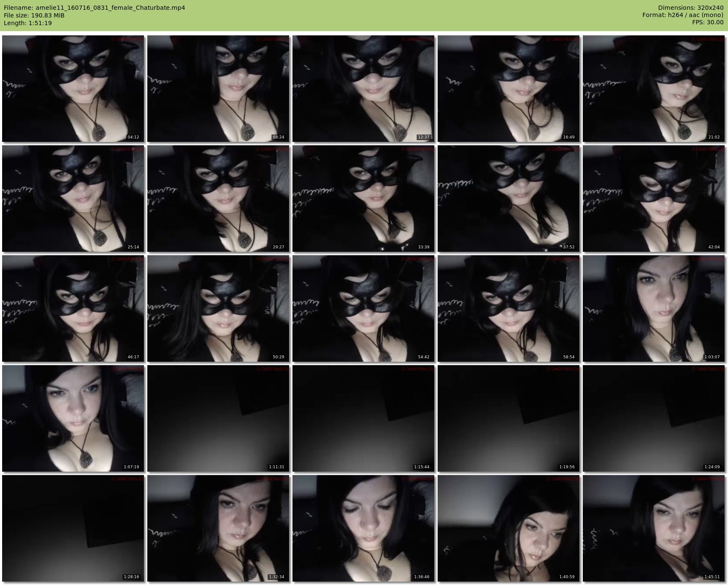Screen dimensions: 728x585
Task: Select the frame timestamped 46:17
Action: pos(73,308)
